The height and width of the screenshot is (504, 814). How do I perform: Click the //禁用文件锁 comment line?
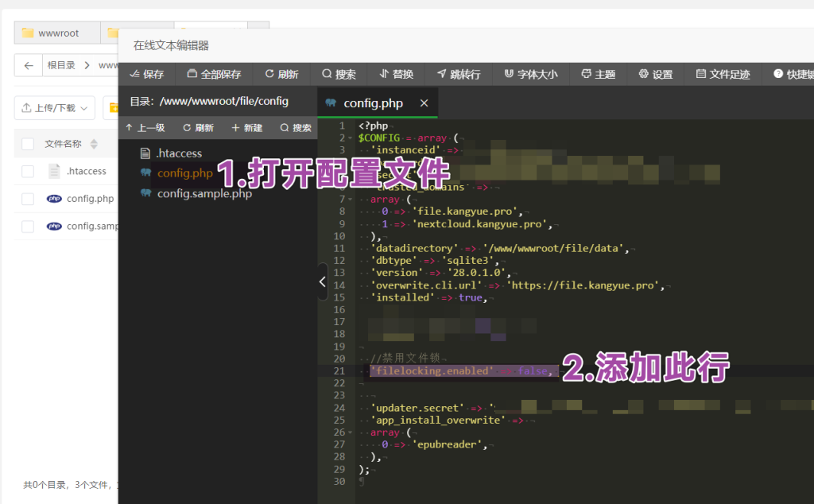point(405,359)
